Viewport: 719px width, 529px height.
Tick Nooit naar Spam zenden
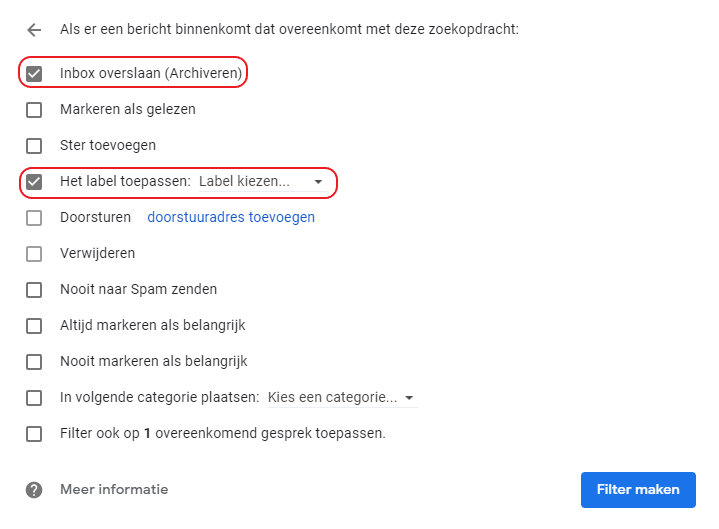click(35, 290)
